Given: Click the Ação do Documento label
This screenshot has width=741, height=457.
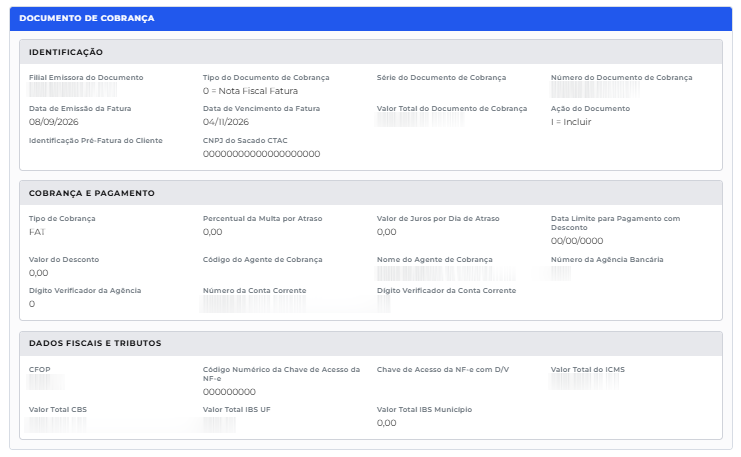Looking at the screenshot, I should [590, 109].
